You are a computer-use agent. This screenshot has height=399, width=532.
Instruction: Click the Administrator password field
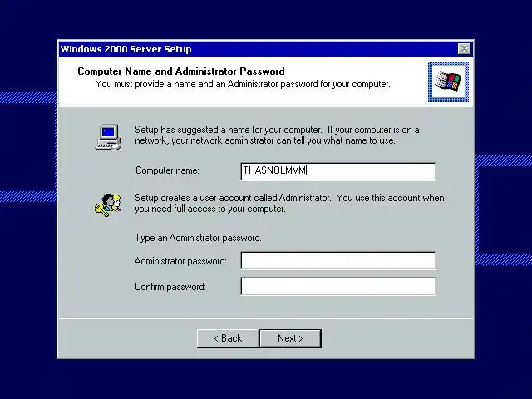tap(338, 260)
